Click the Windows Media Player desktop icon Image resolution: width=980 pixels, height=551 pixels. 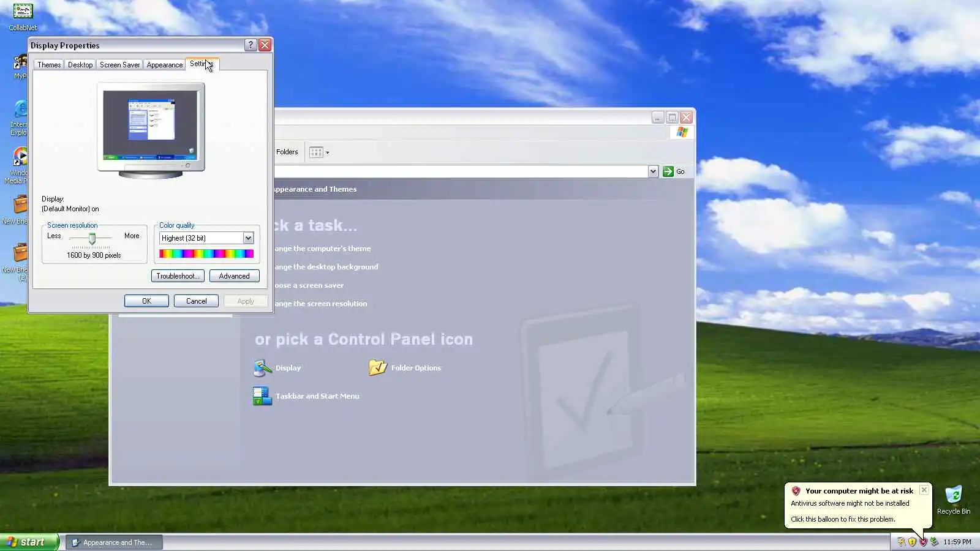point(20,157)
